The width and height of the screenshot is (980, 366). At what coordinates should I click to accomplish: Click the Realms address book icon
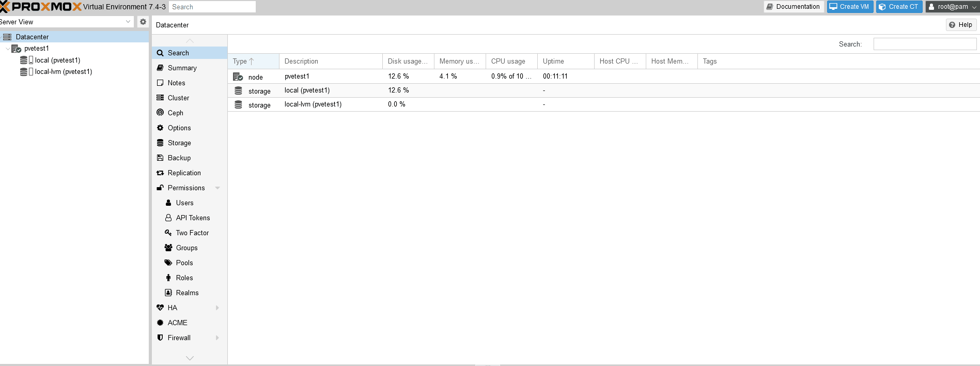point(168,293)
